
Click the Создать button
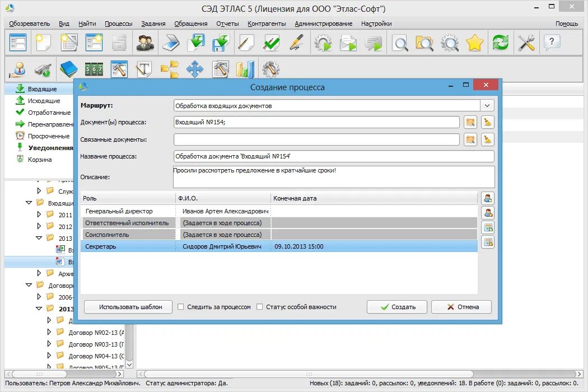click(x=396, y=307)
